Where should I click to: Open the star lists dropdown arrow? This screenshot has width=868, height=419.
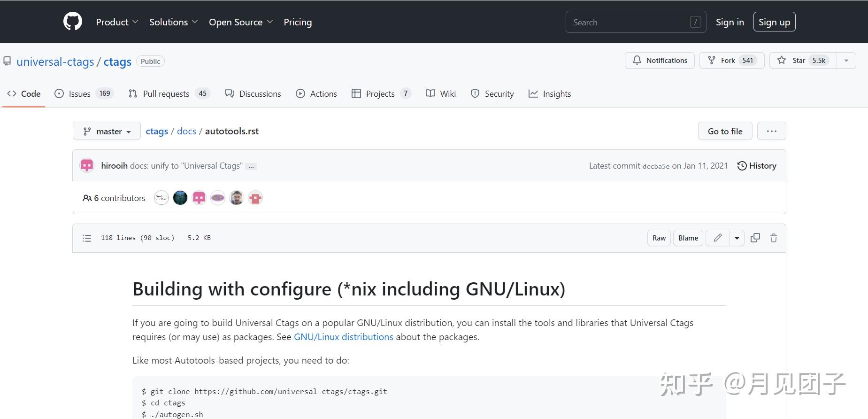(x=846, y=61)
